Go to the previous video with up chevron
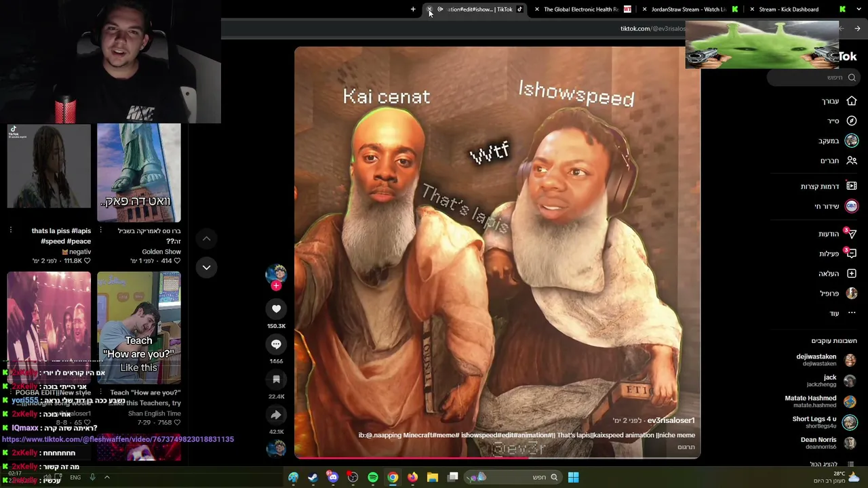 pyautogui.click(x=206, y=239)
